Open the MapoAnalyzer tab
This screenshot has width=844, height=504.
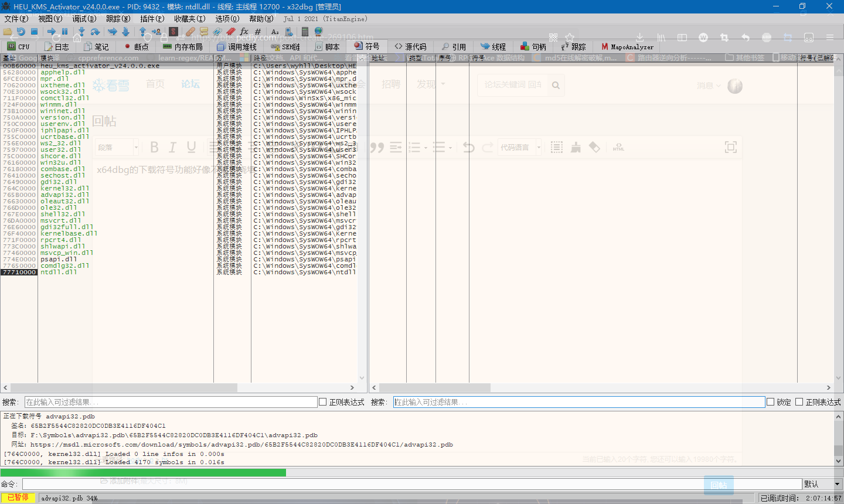(x=627, y=47)
